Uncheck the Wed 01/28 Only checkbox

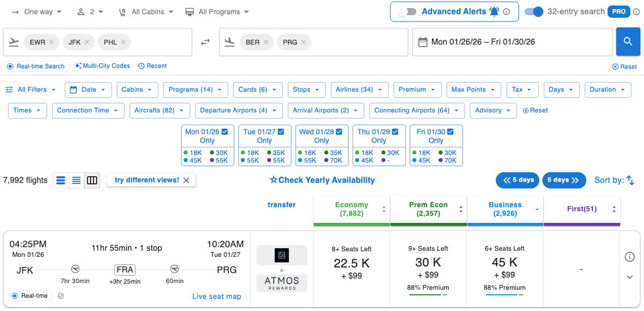pos(338,131)
